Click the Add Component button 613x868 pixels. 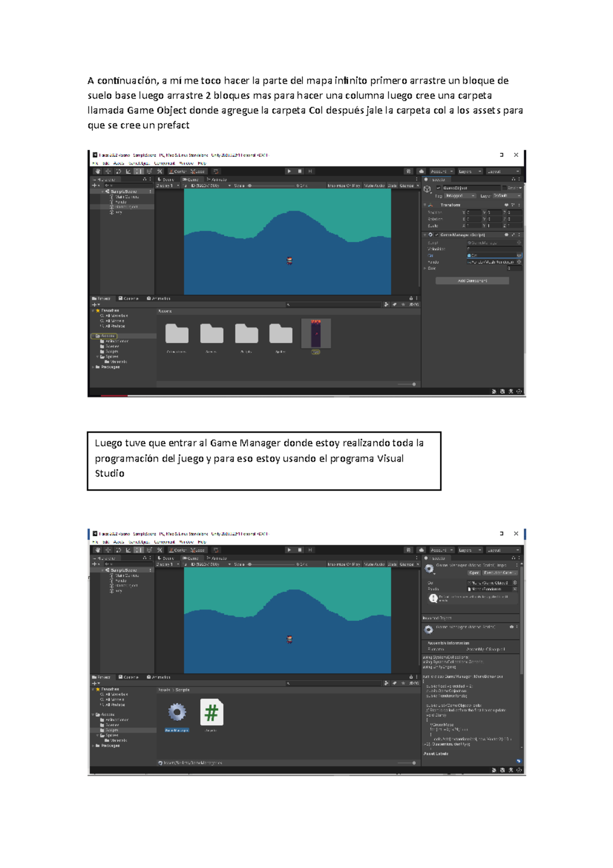coord(472,281)
